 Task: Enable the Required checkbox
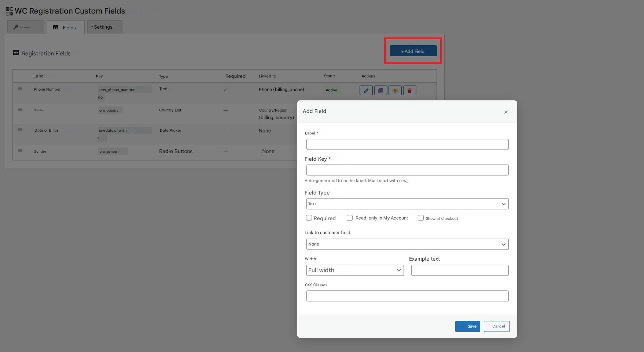[x=309, y=218]
